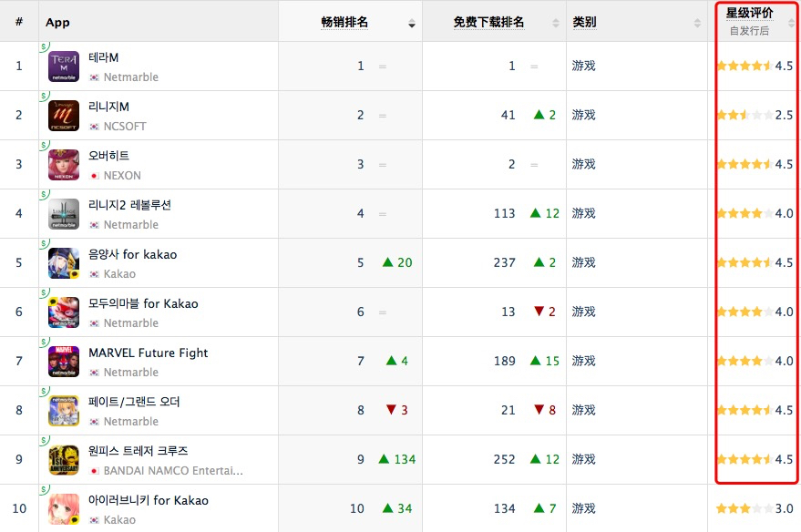This screenshot has height=532, width=801.
Task: Click free download rank 252 for 원피스
Action: (x=504, y=459)
